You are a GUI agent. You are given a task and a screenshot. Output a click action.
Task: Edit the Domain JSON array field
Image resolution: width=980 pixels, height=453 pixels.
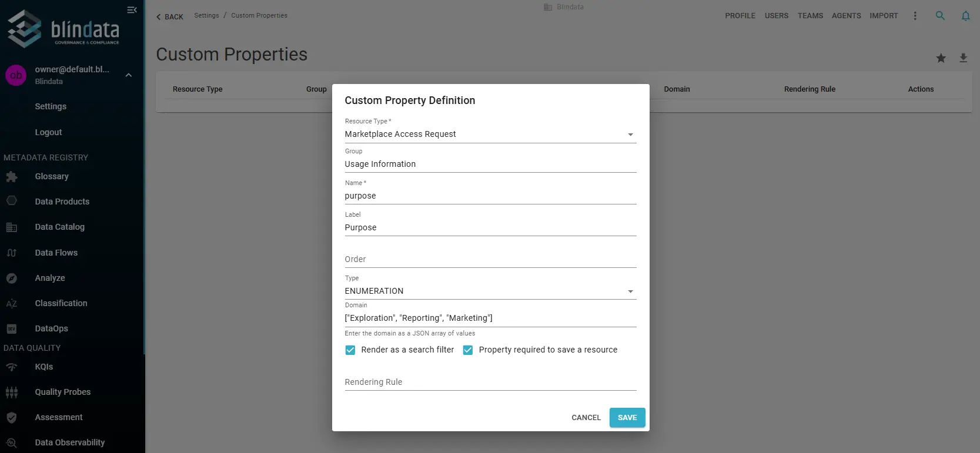(490, 318)
